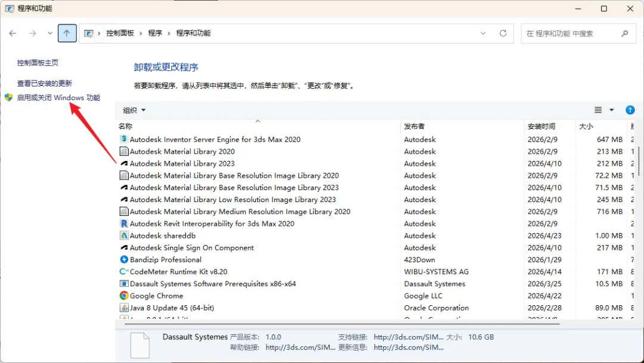Select Java 8 Update 45 (64-bit)
The height and width of the screenshot is (363, 644).
(172, 308)
